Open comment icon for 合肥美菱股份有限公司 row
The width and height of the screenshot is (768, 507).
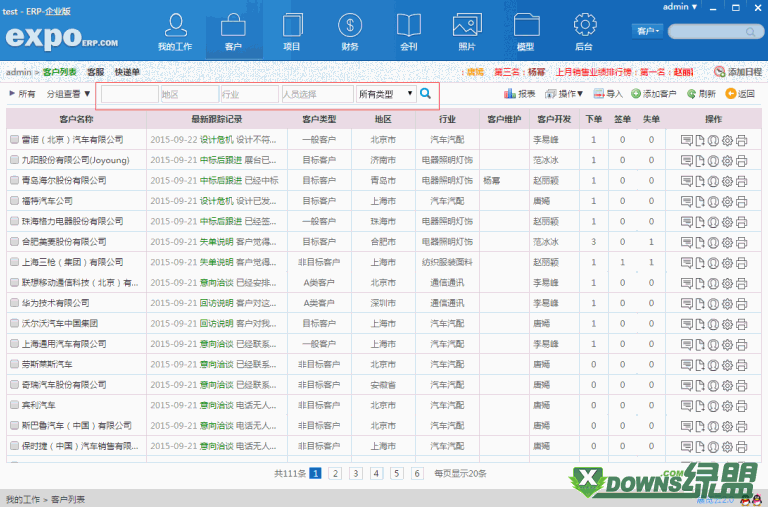click(x=687, y=242)
